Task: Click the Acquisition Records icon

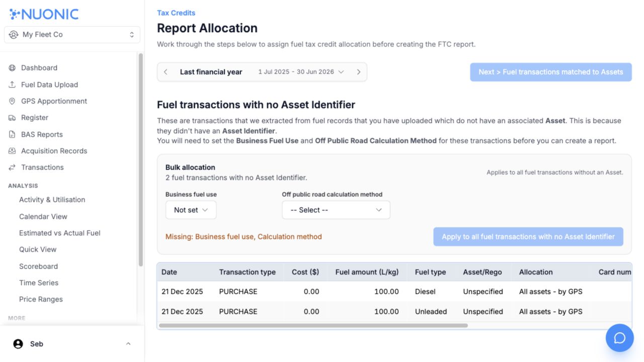Action: click(x=12, y=151)
